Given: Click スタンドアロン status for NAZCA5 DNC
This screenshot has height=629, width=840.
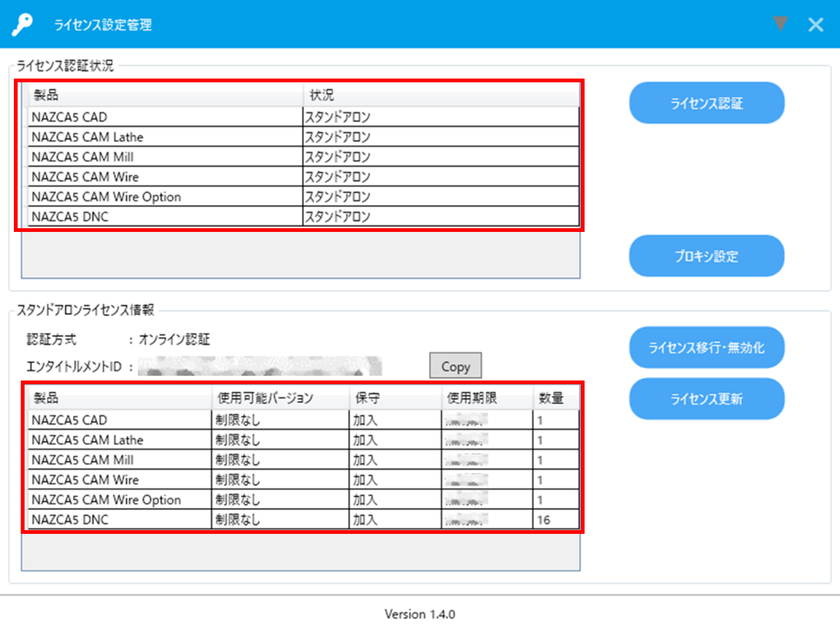Looking at the screenshot, I should click(x=441, y=216).
